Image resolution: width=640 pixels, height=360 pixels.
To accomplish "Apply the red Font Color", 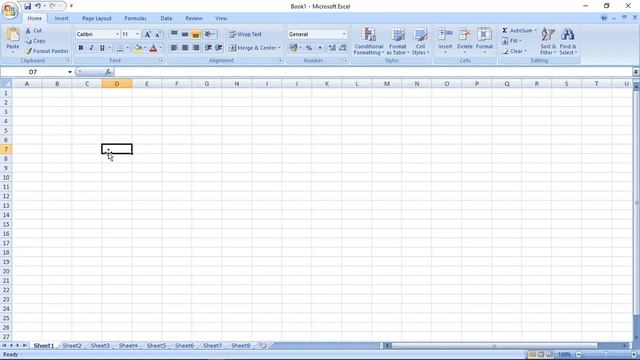I will (x=153, y=48).
